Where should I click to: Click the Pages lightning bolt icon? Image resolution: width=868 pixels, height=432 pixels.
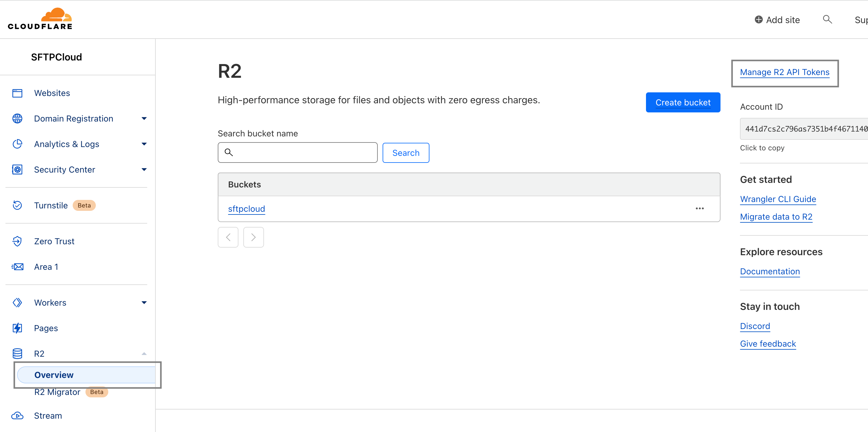tap(17, 328)
